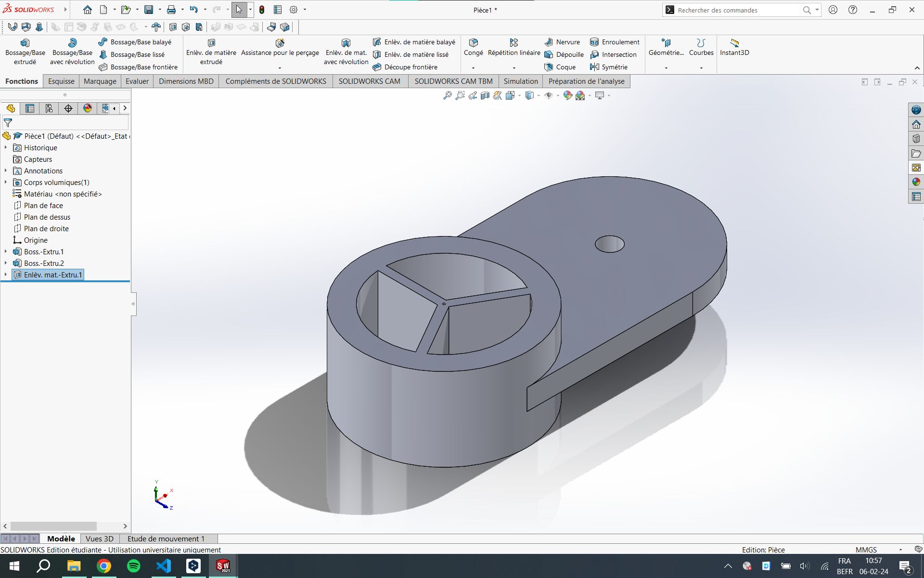
Task: Expand the Boss.-Extru.2 feature
Action: click(6, 263)
